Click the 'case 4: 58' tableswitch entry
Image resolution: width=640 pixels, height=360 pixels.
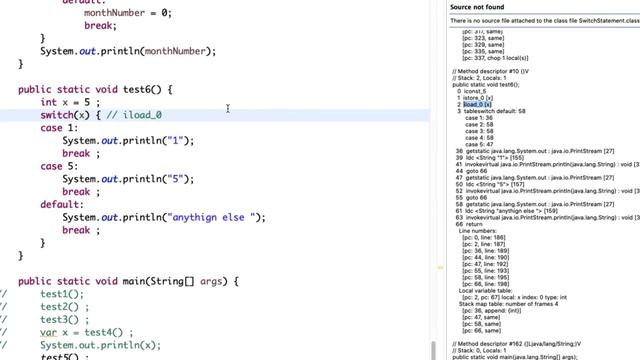(x=479, y=138)
